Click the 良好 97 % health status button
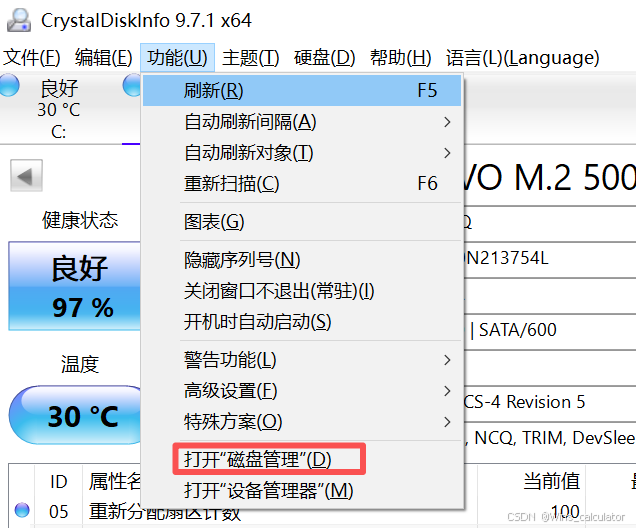The width and height of the screenshot is (636, 528). (x=75, y=286)
